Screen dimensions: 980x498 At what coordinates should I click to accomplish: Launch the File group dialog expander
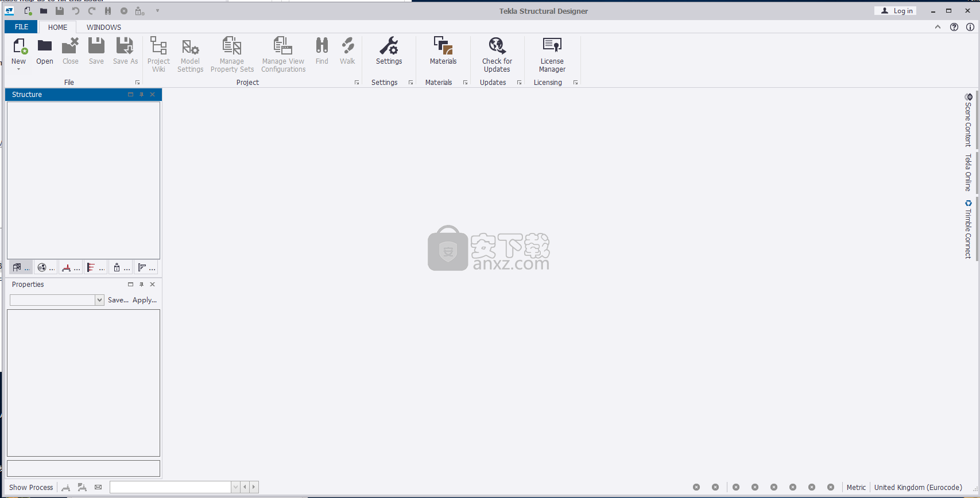click(x=137, y=83)
